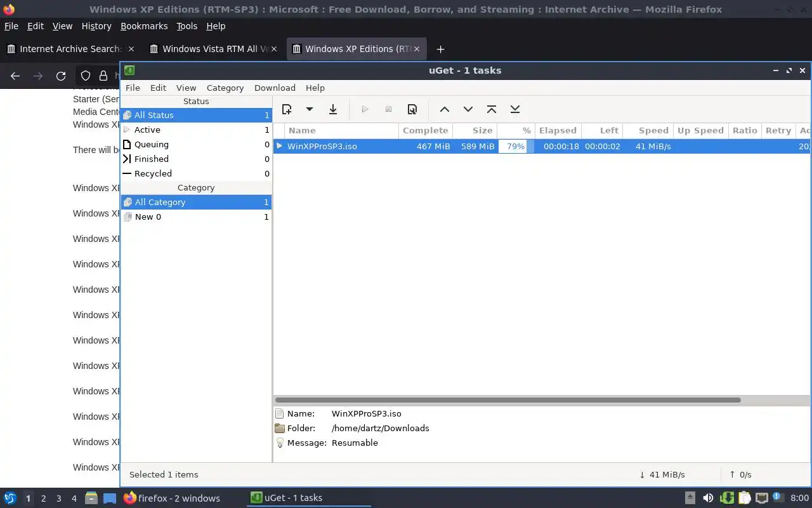Sort by the % column header
This screenshot has width=812, height=508.
516,130
